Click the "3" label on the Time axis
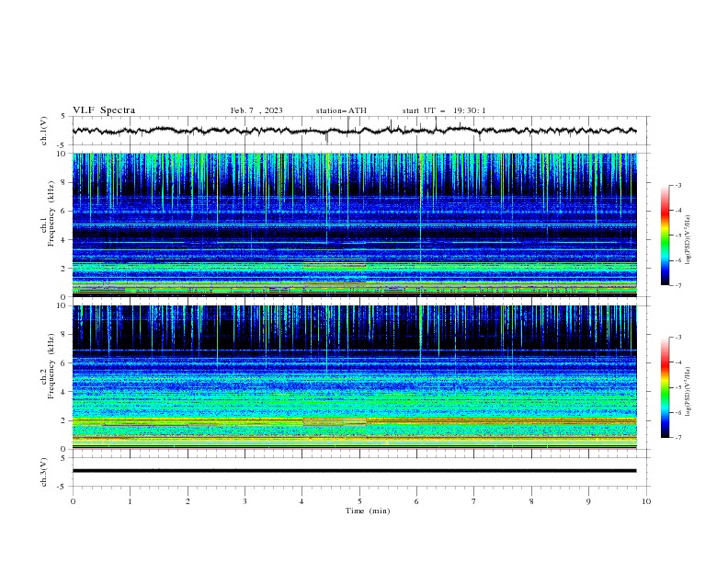Image resolution: width=728 pixels, height=563 pixels. click(245, 501)
